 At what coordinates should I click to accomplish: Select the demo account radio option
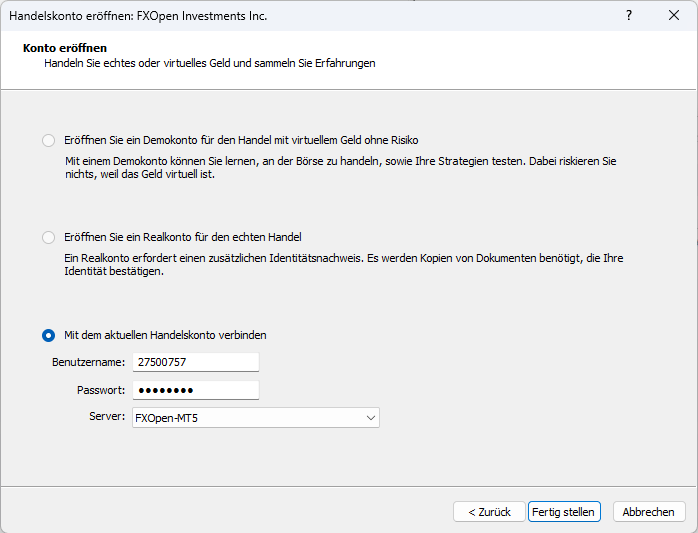(49, 140)
